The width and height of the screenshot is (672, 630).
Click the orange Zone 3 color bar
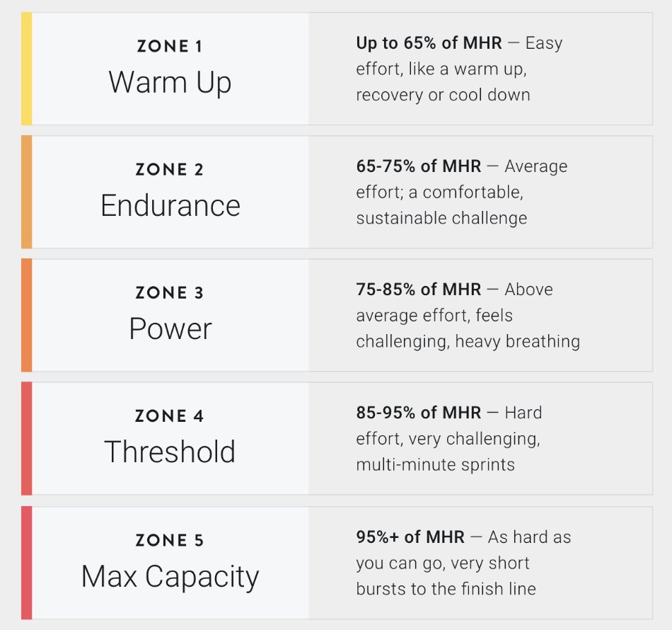pos(26,315)
